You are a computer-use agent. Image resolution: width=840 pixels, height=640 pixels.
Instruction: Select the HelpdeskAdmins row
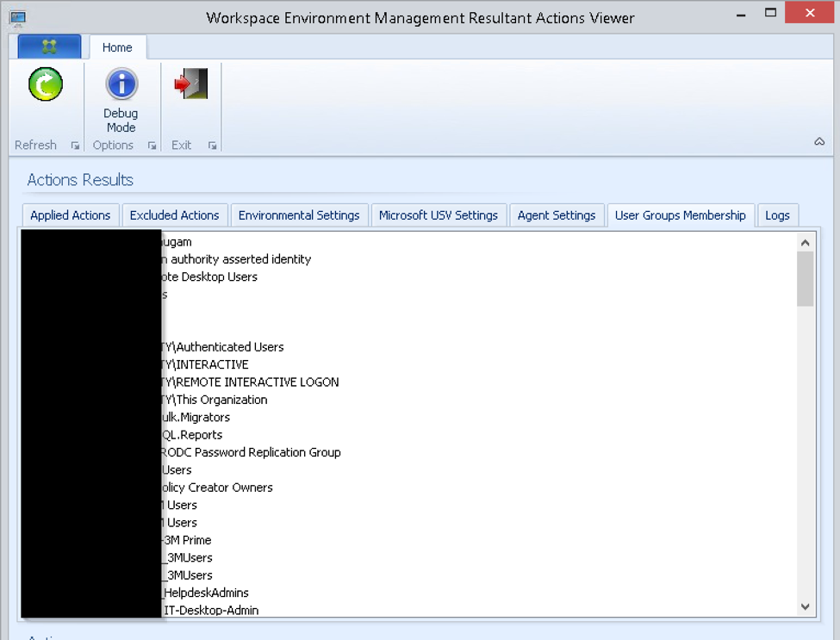click(x=410, y=593)
